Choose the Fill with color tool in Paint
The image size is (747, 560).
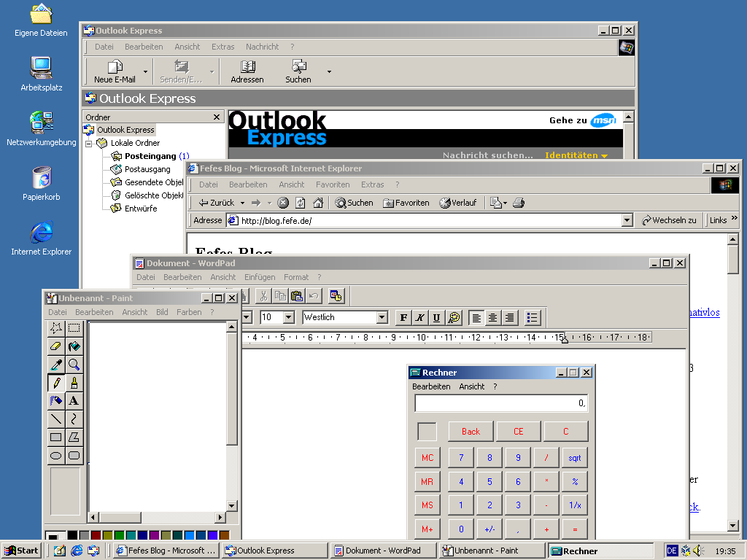click(x=74, y=346)
